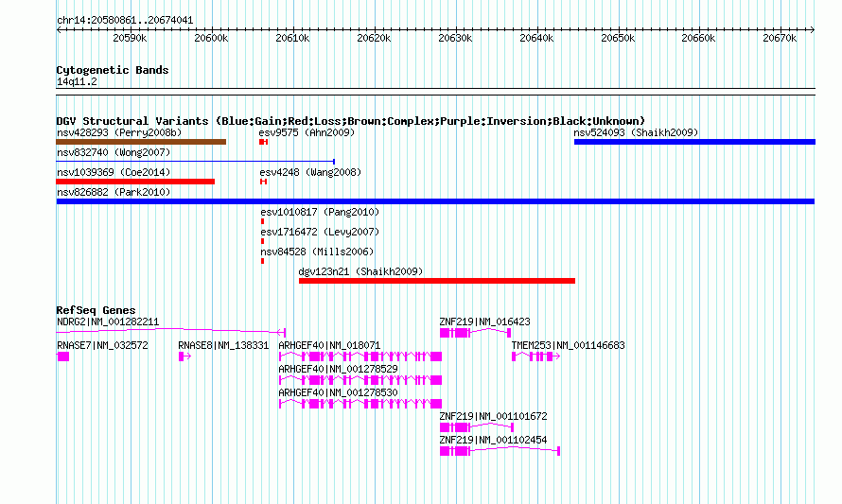Click the tiny red esv1716472 marker
Viewport: 842px width, 504px height.
tap(263, 241)
